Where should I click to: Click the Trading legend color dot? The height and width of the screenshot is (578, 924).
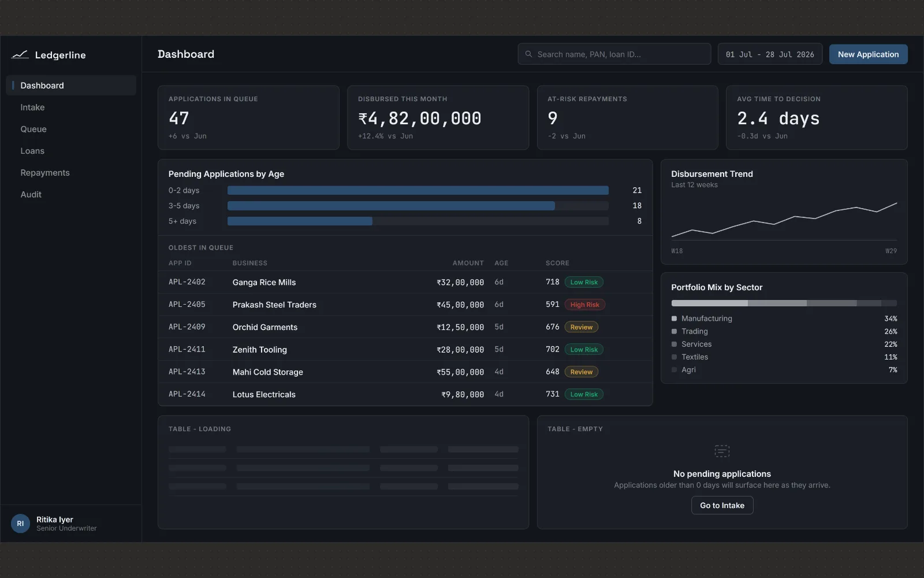pyautogui.click(x=674, y=331)
